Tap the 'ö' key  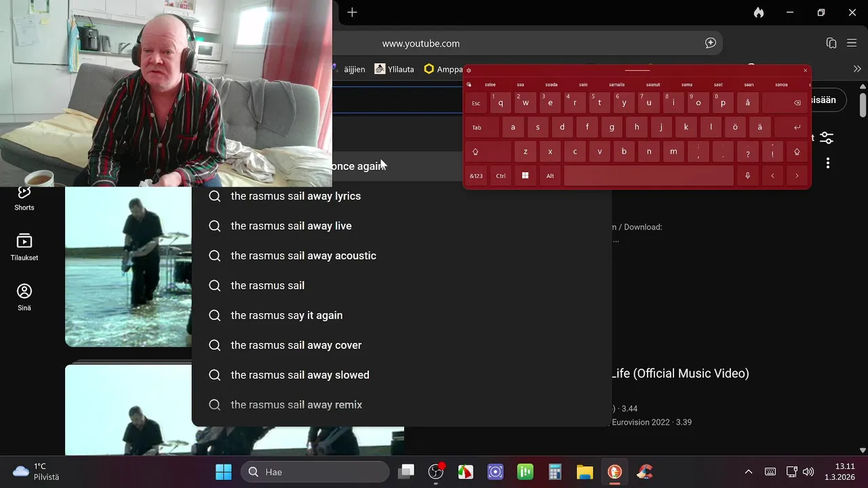735,127
